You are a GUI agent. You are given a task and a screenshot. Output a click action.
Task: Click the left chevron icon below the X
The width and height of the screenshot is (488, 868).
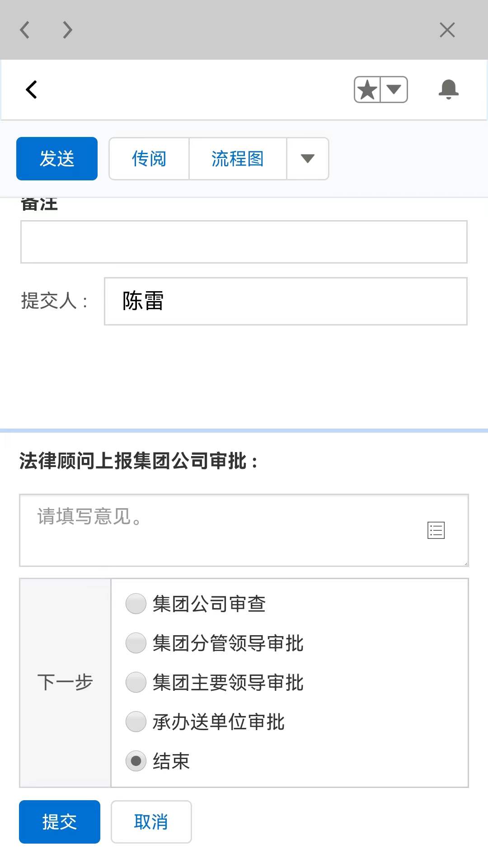[x=31, y=89]
